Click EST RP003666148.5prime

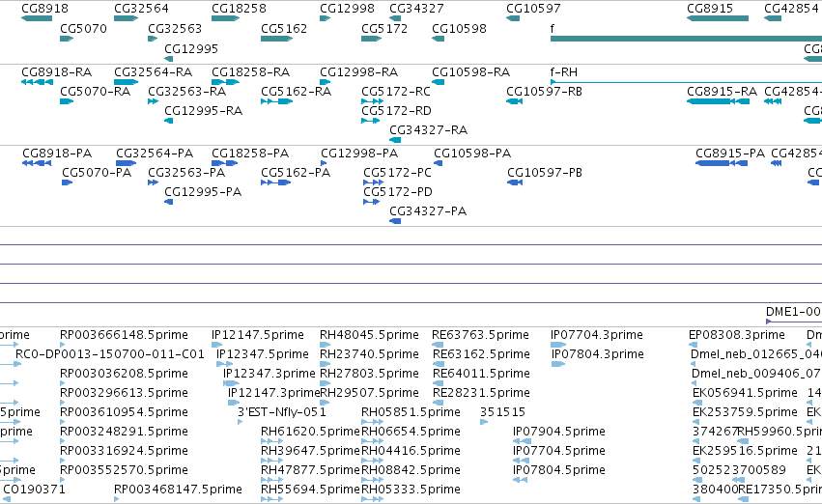(124, 335)
